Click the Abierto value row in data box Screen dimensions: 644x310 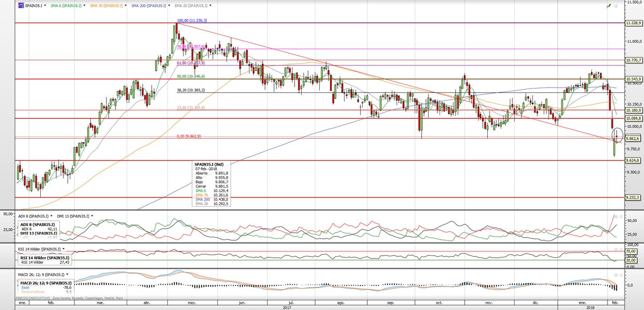pos(213,174)
